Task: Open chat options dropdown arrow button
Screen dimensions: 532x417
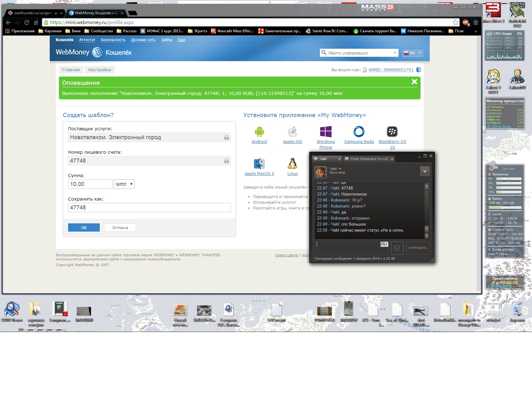Action: pyautogui.click(x=425, y=171)
